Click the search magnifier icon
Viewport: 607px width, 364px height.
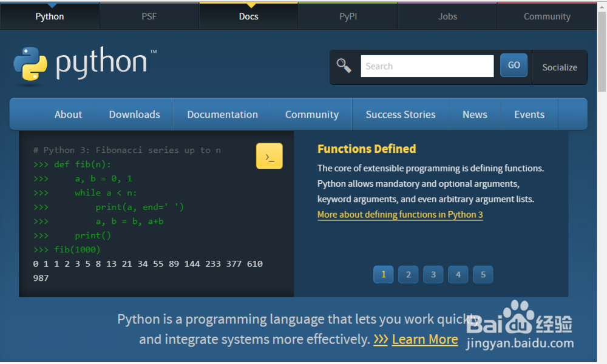click(344, 66)
